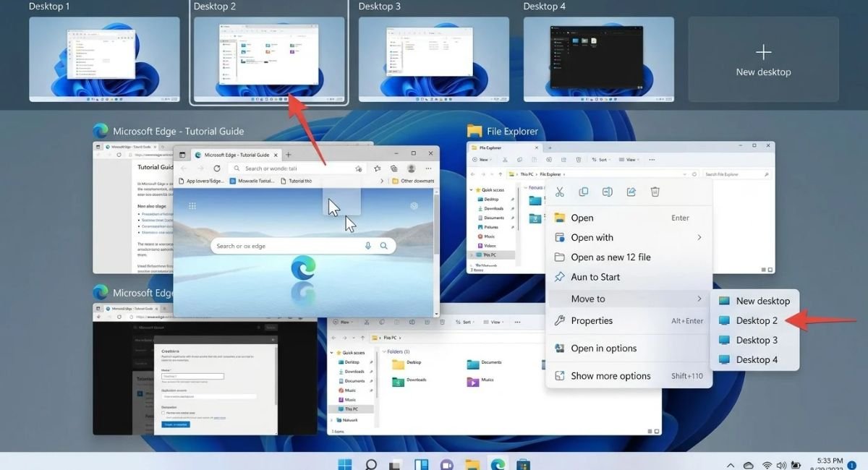Open Sort dropdown in upper File Explorer
This screenshot has height=470, width=868.
(x=603, y=159)
